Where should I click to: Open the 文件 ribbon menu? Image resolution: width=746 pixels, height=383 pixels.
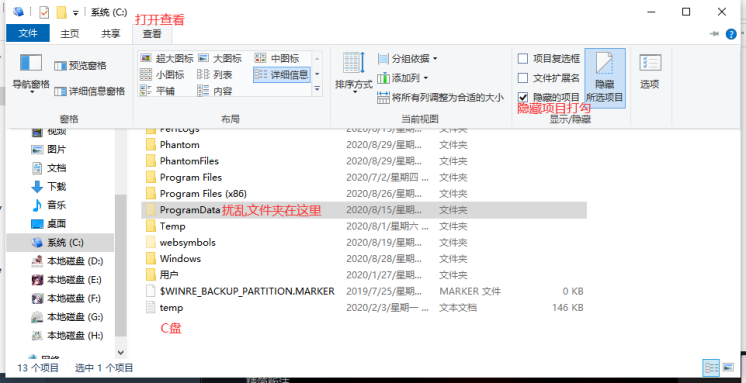point(28,33)
